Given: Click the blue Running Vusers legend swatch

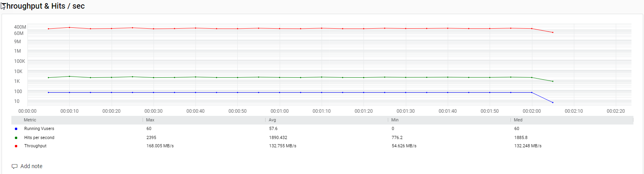Looking at the screenshot, I should [x=16, y=129].
